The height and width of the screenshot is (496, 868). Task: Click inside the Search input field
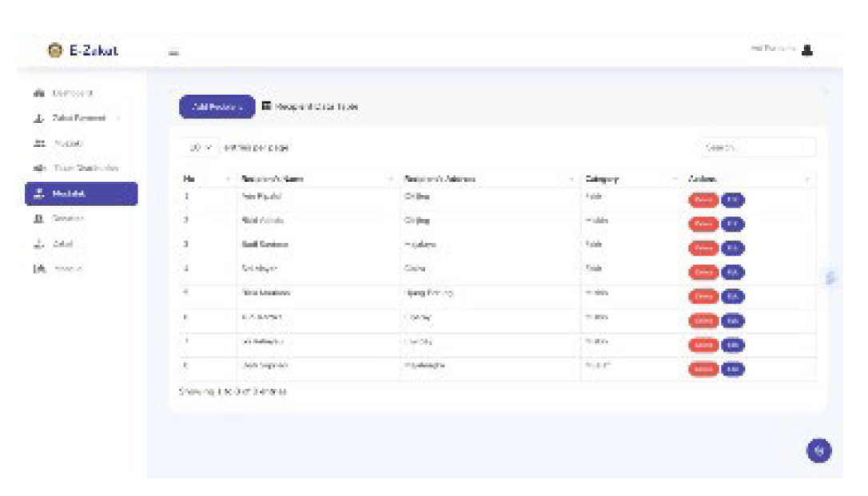(x=758, y=148)
